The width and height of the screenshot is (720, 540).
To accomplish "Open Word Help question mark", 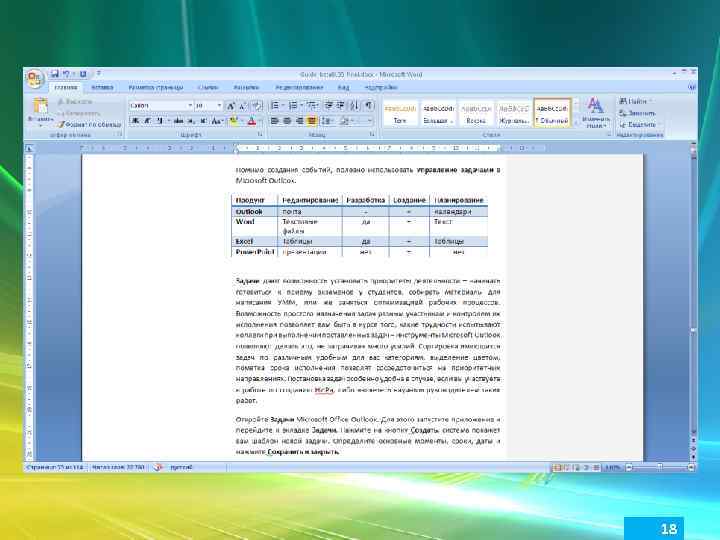I will click(692, 87).
